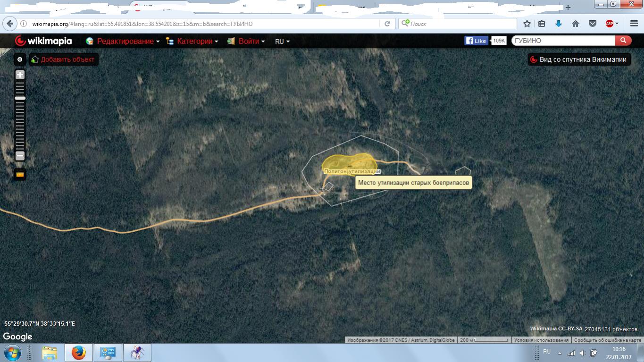Click the wikimapia.org address bar
644x362 pixels.
click(203, 24)
